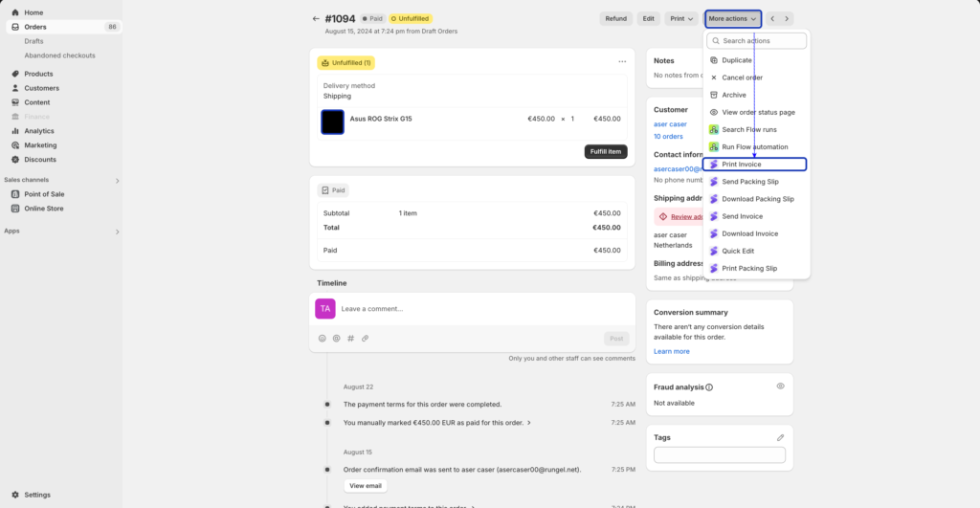The height and width of the screenshot is (508, 980).
Task: Open the Unfulfilled card three-dot menu
Action: 622,62
